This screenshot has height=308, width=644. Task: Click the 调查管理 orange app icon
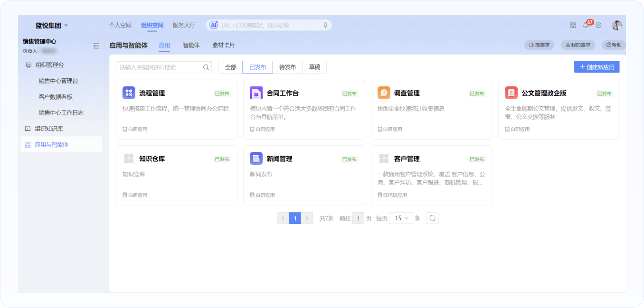384,93
